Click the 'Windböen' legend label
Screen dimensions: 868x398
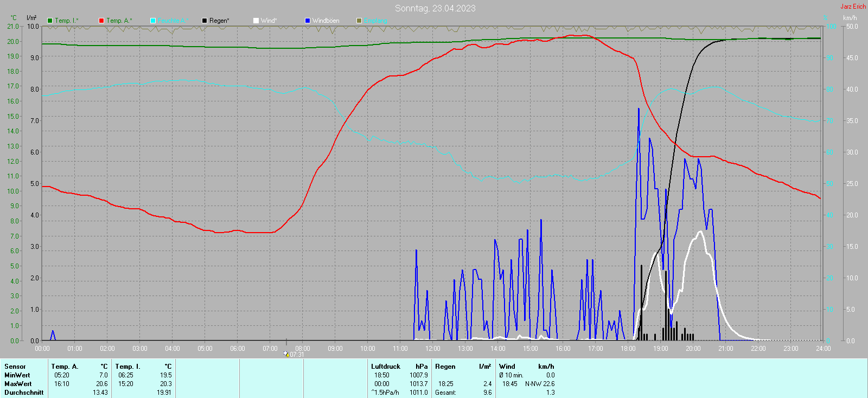pyautogui.click(x=326, y=21)
